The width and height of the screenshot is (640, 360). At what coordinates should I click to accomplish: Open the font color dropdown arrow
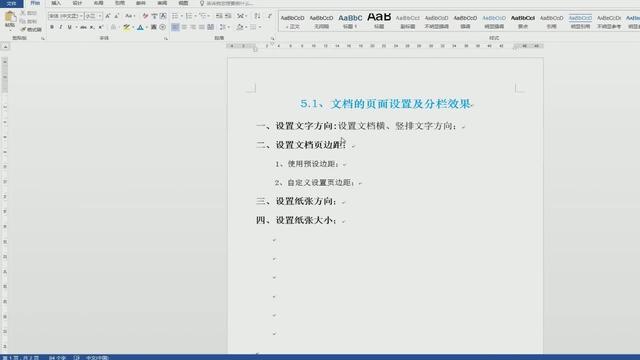[x=147, y=27]
